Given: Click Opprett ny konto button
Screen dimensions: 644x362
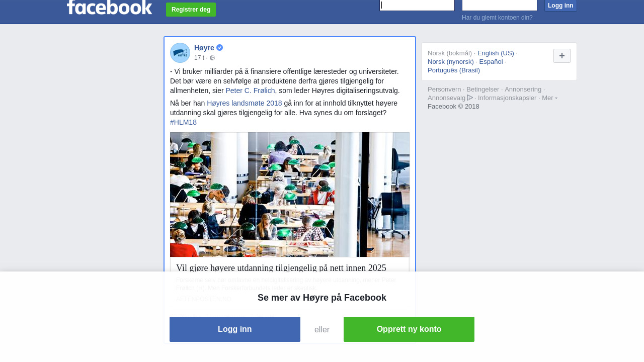Looking at the screenshot, I should click(x=409, y=329).
